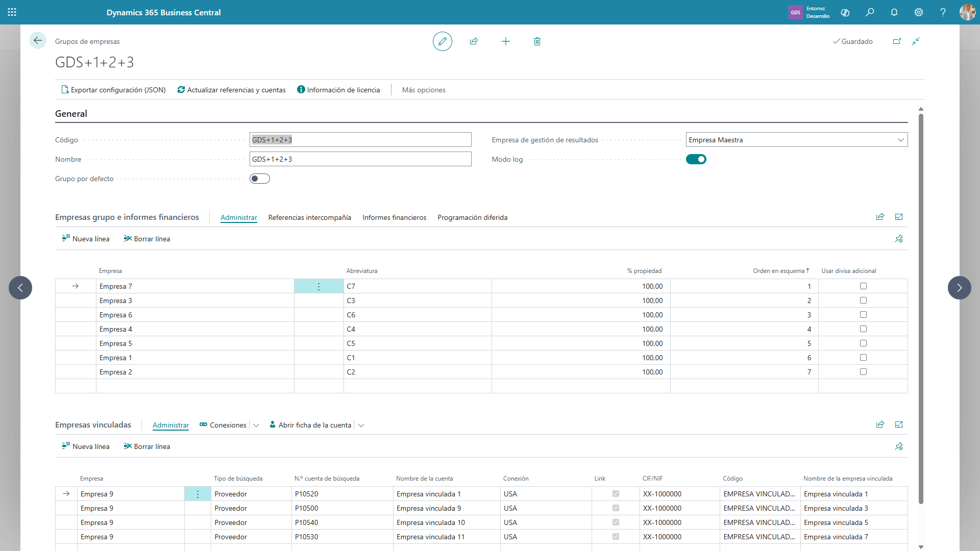Open the % propiedad column header menu
This screenshot has width=980, height=551.
pos(644,271)
